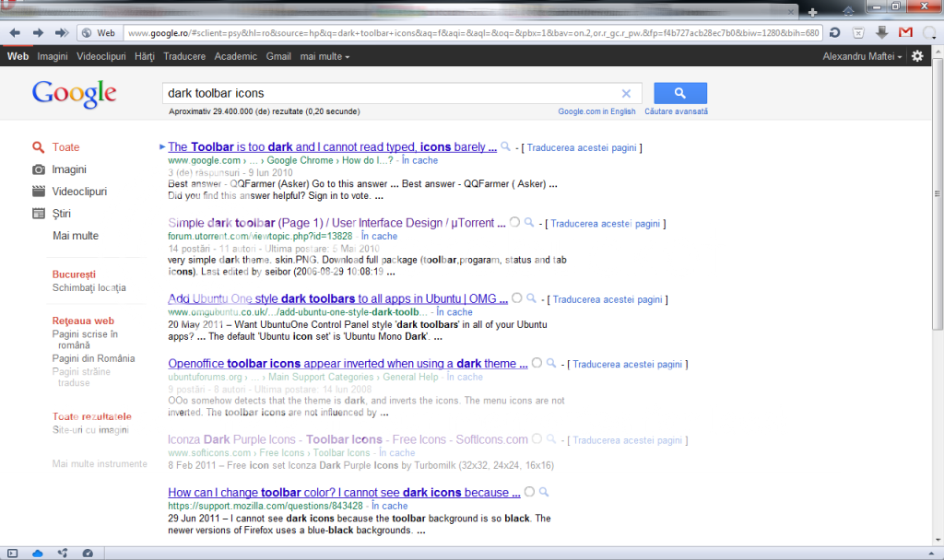The width and height of the screenshot is (944, 560).
Task: Open a new tab with the plus icon
Action: [813, 12]
